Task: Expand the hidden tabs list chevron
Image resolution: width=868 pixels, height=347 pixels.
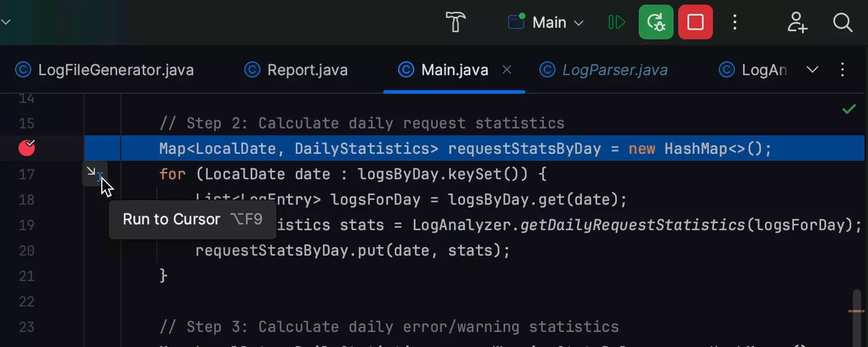Action: tap(812, 70)
